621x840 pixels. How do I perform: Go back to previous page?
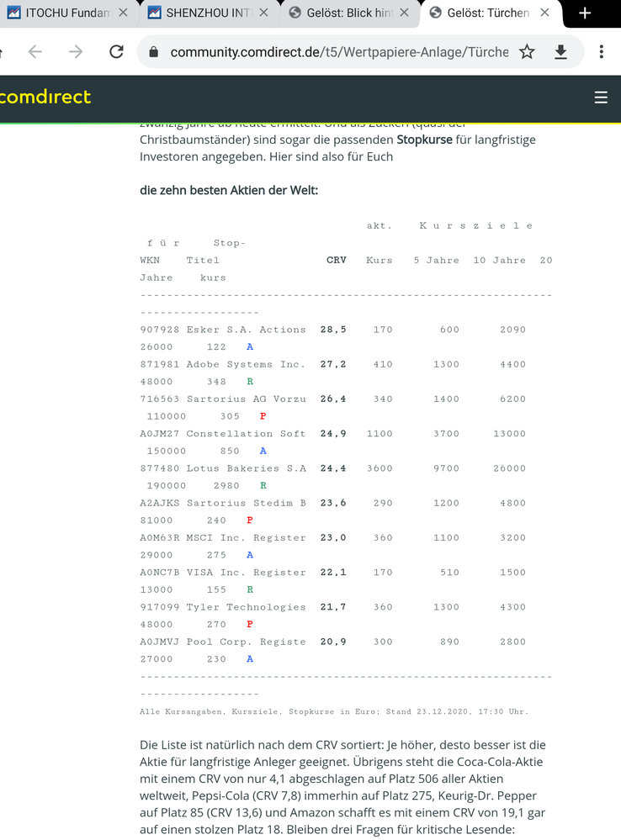pos(34,52)
